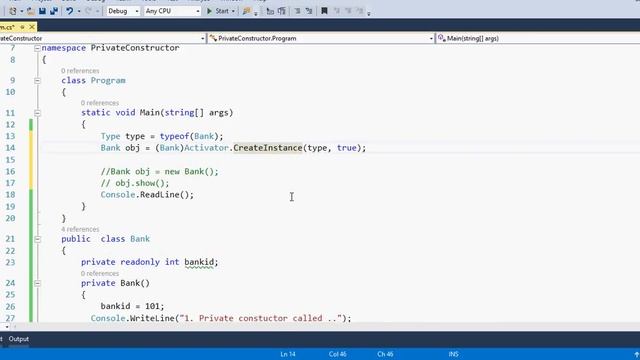This screenshot has width=640, height=360.
Task: Click the up-arrow icon in the status bar
Action: click(x=636, y=355)
